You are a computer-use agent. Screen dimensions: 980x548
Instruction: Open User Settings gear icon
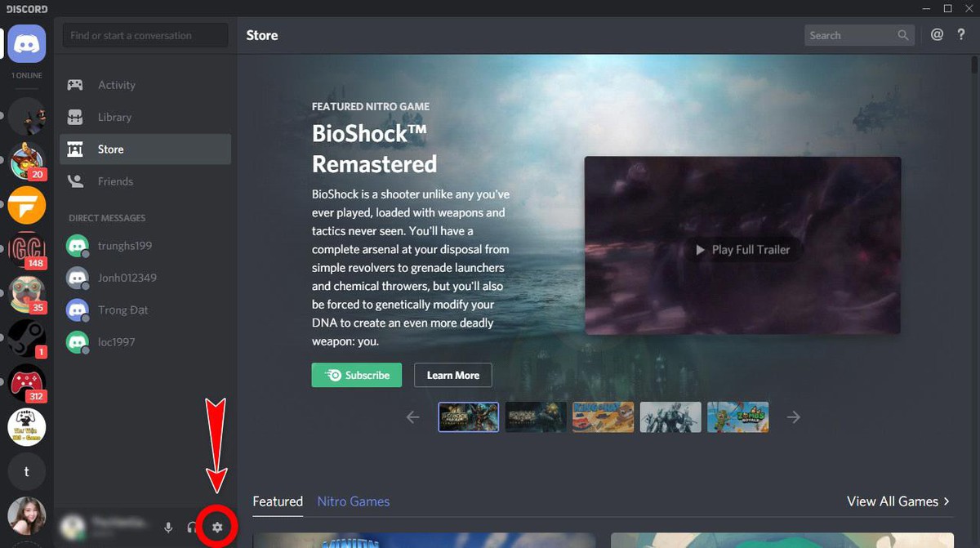click(217, 528)
